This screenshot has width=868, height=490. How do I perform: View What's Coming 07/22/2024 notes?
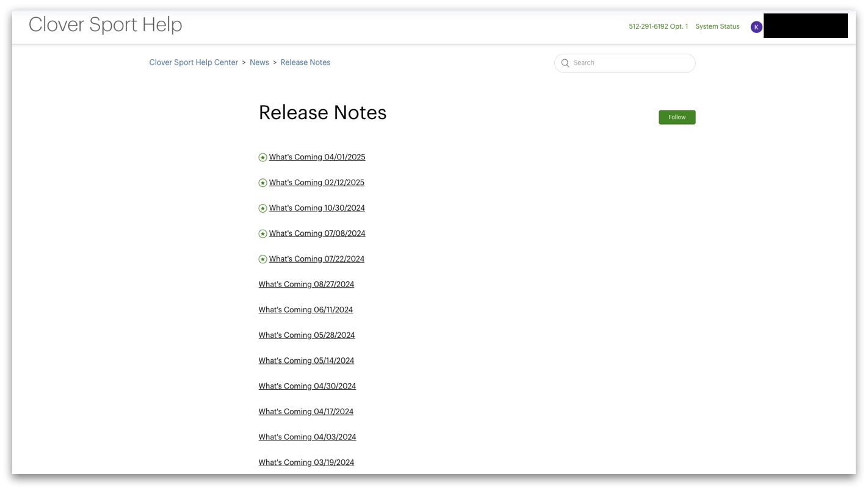(316, 259)
